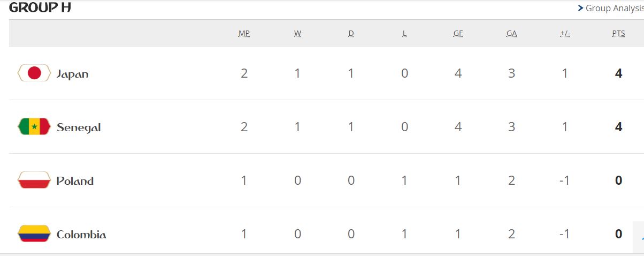
Task: Click the L column header
Action: (x=404, y=33)
